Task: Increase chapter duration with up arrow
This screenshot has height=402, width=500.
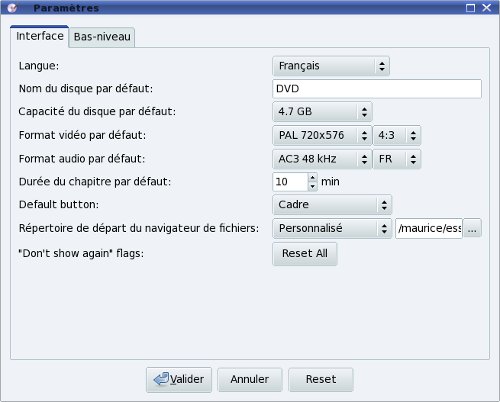Action: pos(312,177)
